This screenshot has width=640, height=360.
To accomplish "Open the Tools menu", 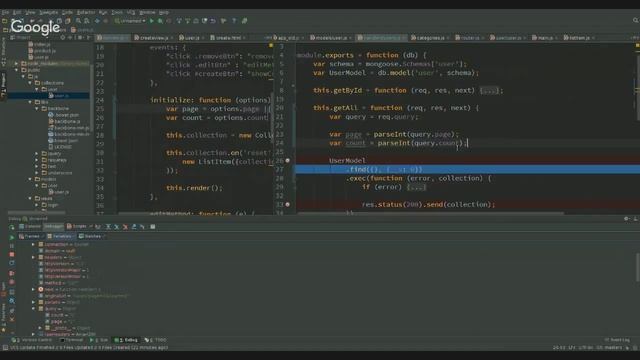I will 117,13.
